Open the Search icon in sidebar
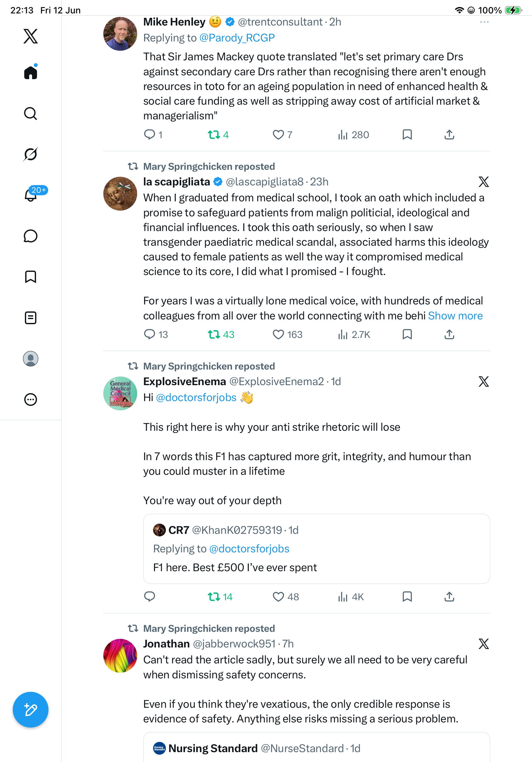Viewport: 532px width, 762px height. [31, 114]
